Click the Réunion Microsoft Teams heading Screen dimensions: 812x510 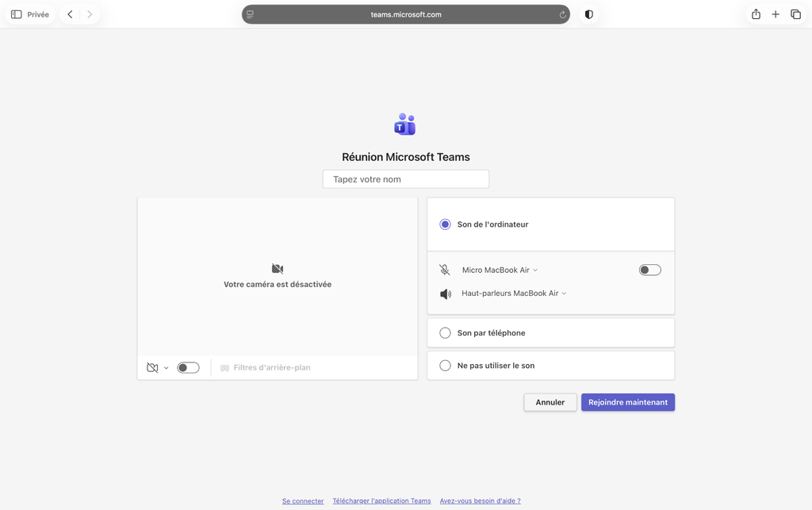point(406,157)
